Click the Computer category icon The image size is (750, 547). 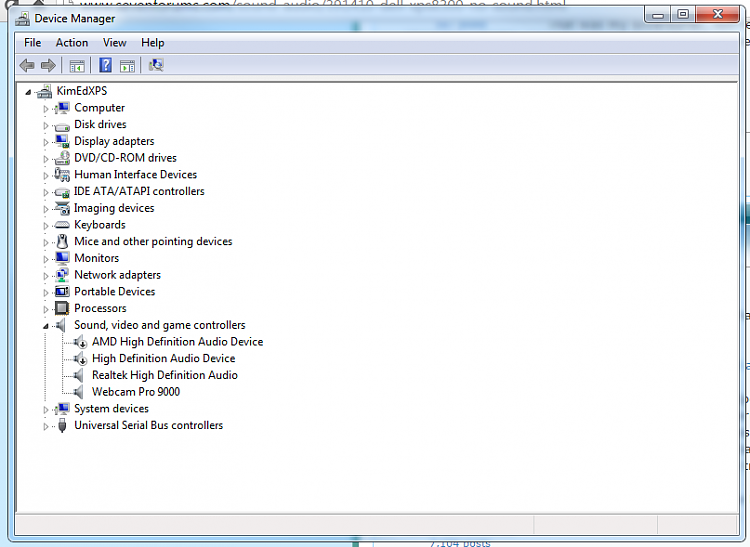62,108
